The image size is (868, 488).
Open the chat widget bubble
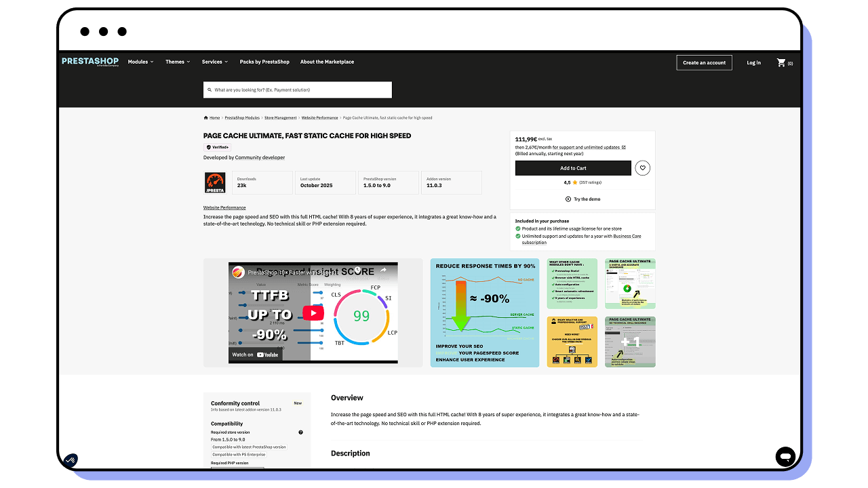[785, 457]
